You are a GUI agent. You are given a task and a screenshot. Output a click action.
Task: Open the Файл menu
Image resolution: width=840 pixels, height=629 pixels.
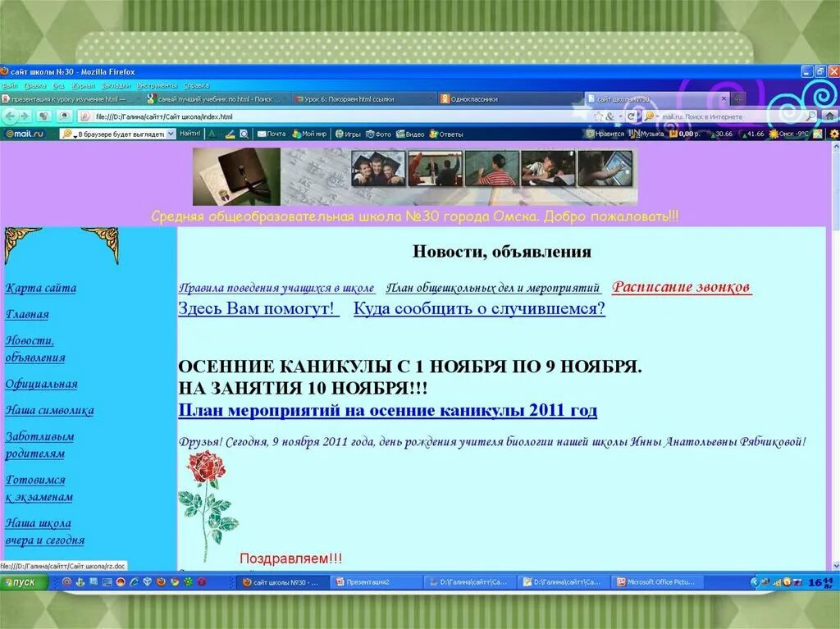pyautogui.click(x=9, y=85)
